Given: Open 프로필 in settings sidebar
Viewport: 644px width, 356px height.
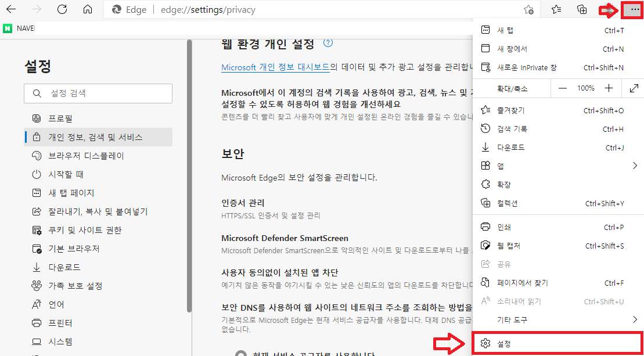Looking at the screenshot, I should click(x=98, y=118).
